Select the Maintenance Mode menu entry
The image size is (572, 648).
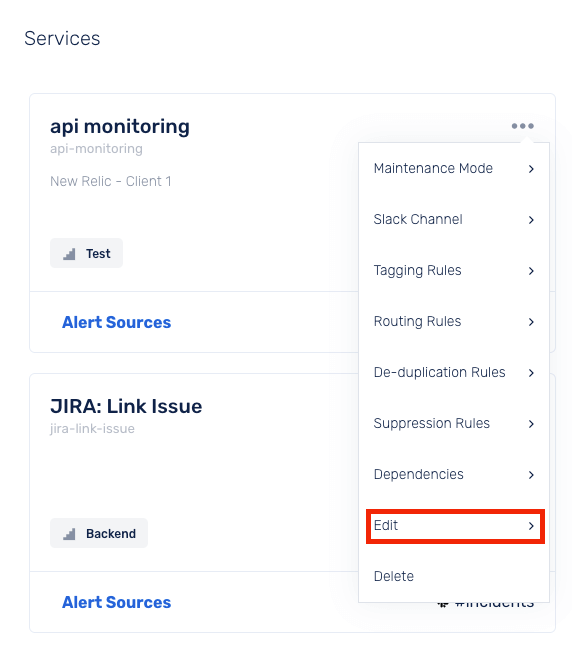coord(454,169)
